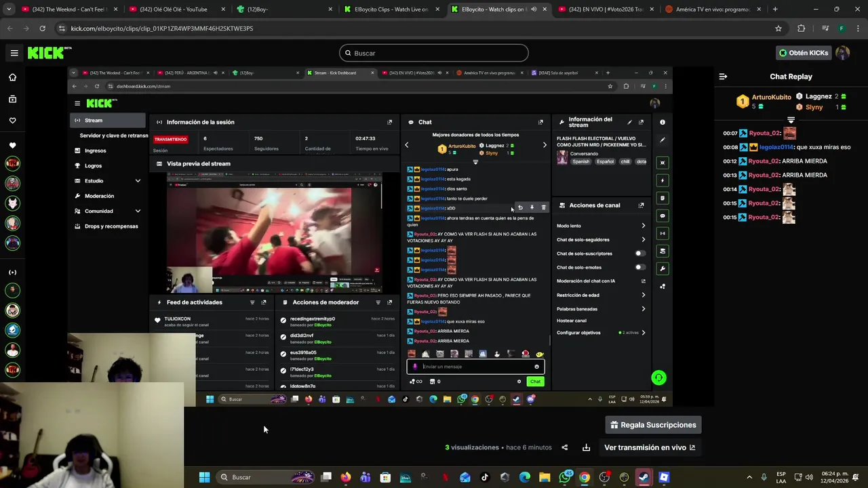Click the 00:07 emote in Chat Replay
The image size is (868, 488).
[789, 134]
